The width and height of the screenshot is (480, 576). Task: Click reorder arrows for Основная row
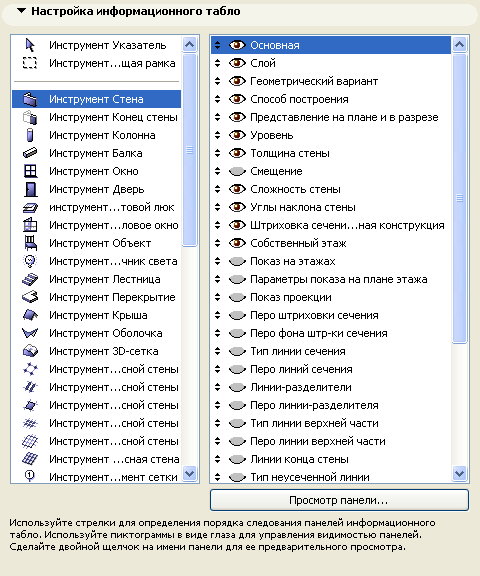coord(217,45)
